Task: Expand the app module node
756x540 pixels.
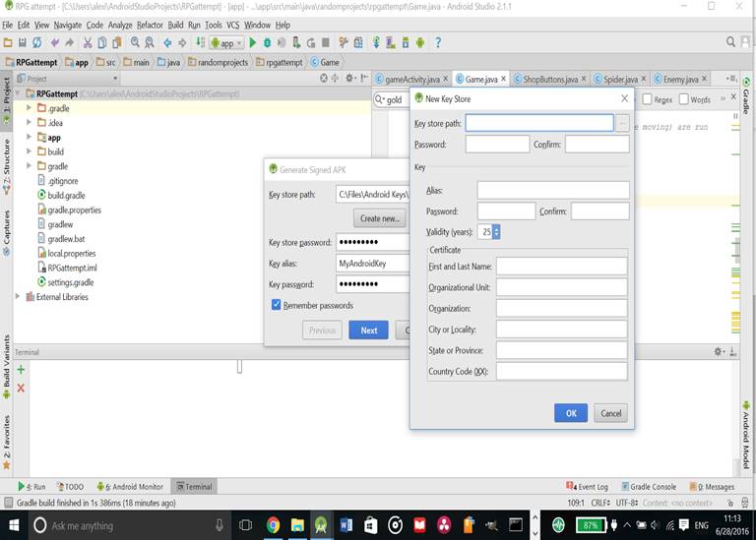Action: [x=29, y=137]
